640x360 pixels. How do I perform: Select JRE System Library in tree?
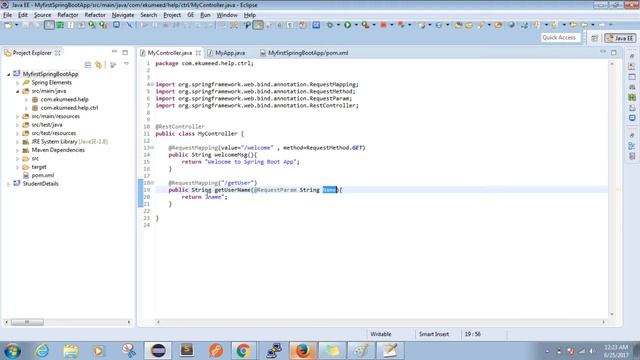pos(70,142)
